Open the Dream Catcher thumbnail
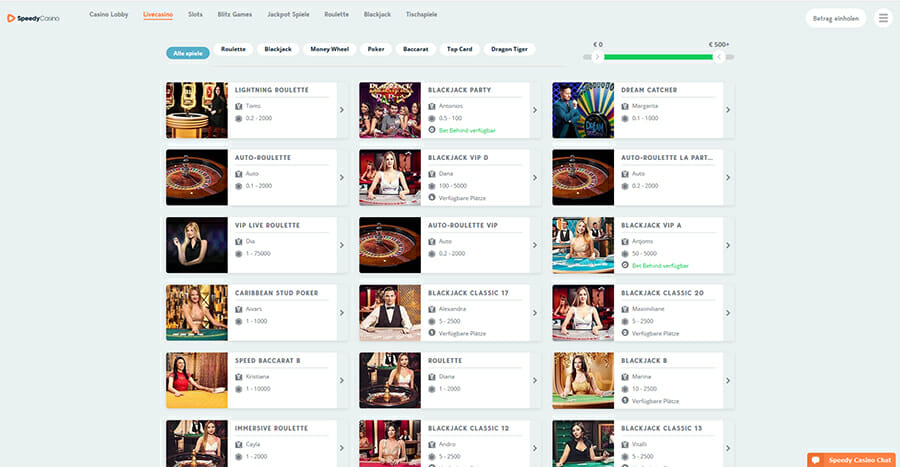The width and height of the screenshot is (900, 467). [583, 110]
